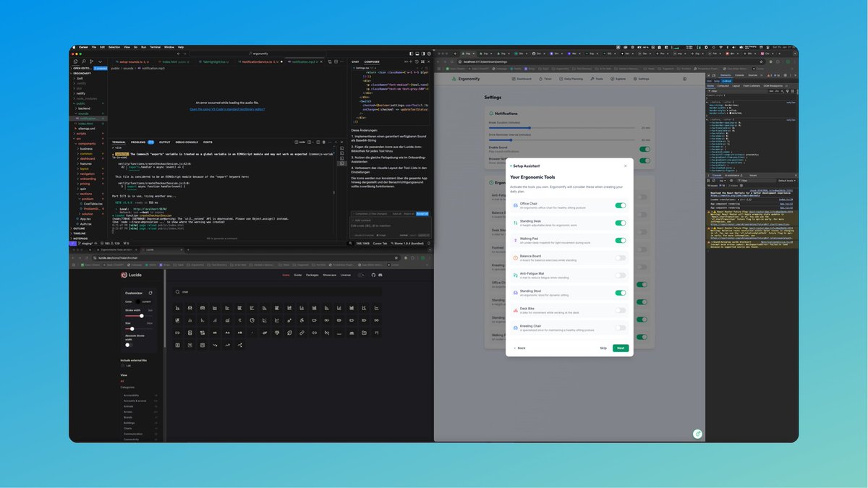The image size is (868, 488).
Task: Switch to the DEBUG CONSOLE tab in Cursor
Action: click(187, 142)
